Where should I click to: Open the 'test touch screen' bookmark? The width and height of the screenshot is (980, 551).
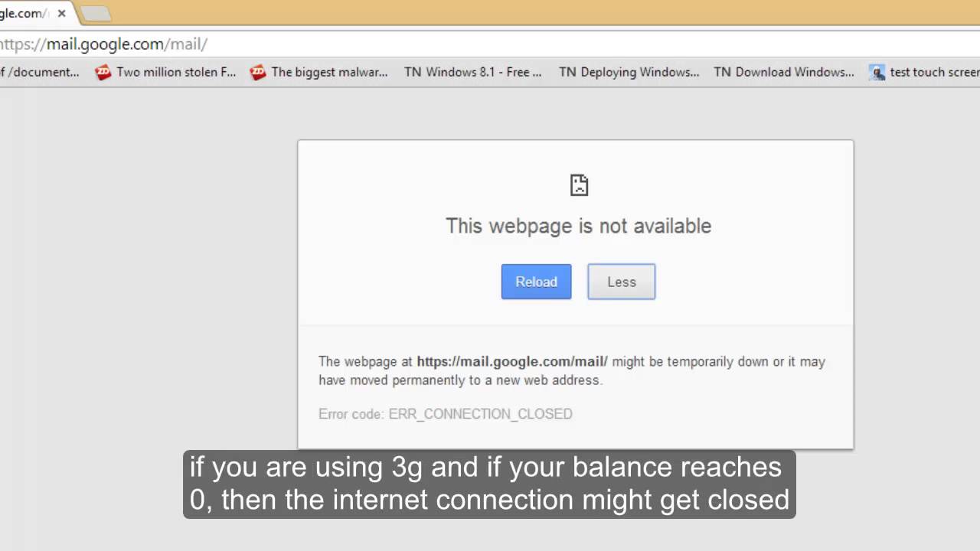[925, 72]
